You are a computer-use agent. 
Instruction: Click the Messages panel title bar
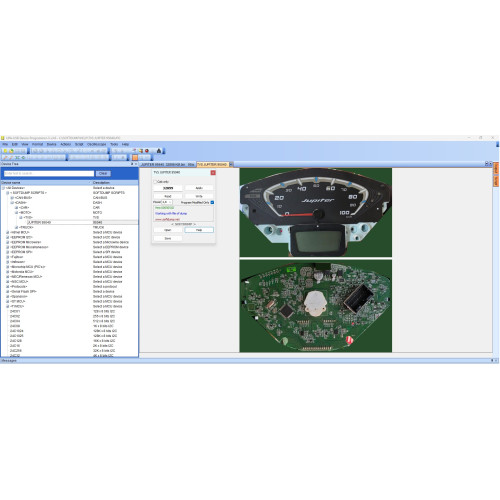coord(249,361)
